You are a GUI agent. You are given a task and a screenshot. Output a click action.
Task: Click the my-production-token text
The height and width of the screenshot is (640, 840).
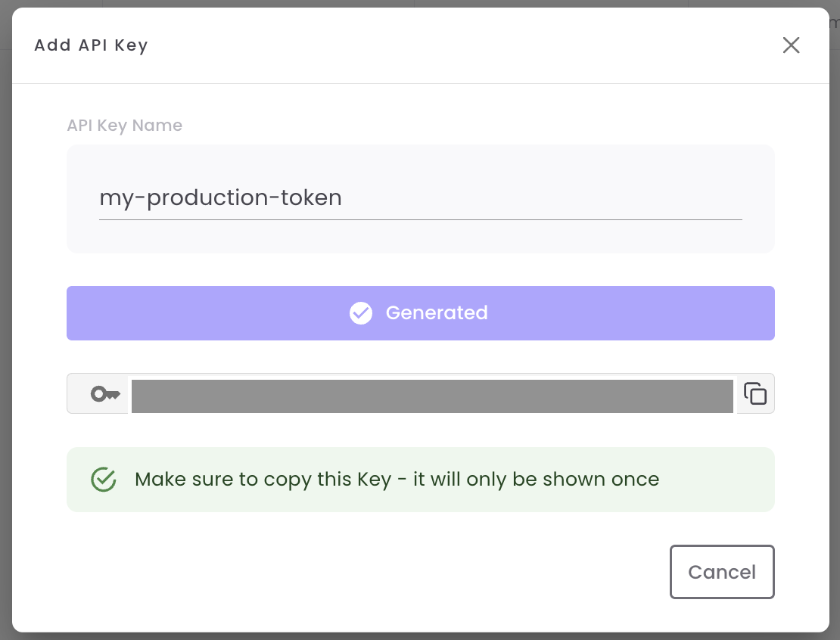point(220,198)
